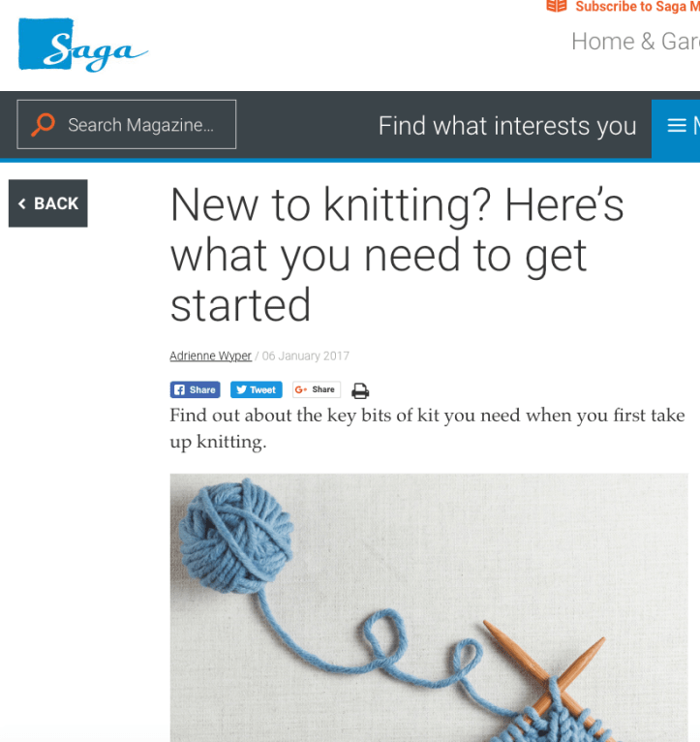Share the article on Facebook
Screen dimensions: 700x742
(x=195, y=390)
